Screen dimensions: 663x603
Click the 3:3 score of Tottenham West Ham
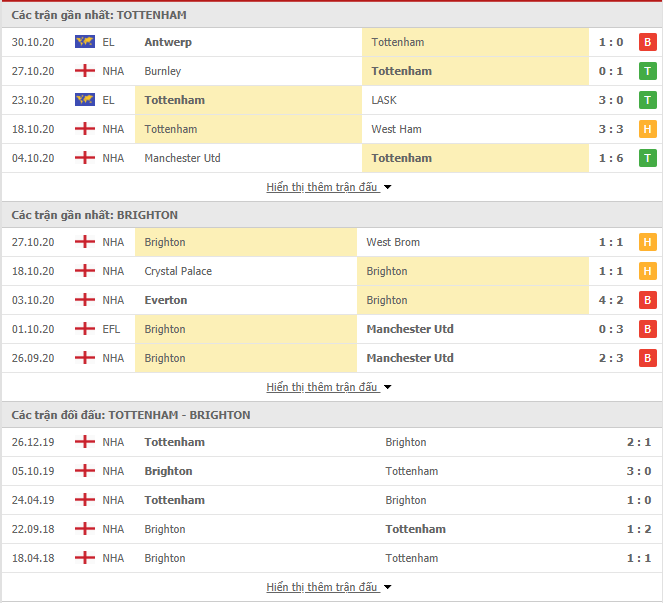(611, 129)
